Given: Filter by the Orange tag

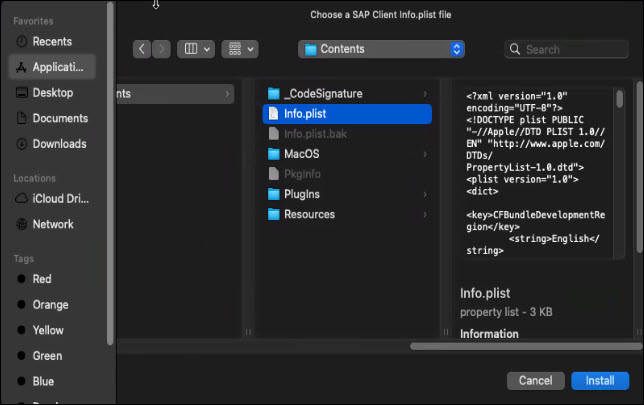Looking at the screenshot, I should pos(52,305).
